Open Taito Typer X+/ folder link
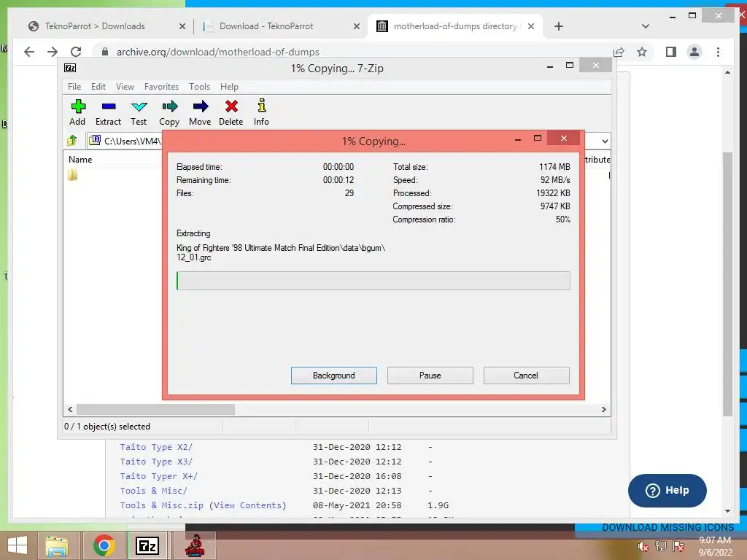Screen dimensions: 747x560 point(158,476)
